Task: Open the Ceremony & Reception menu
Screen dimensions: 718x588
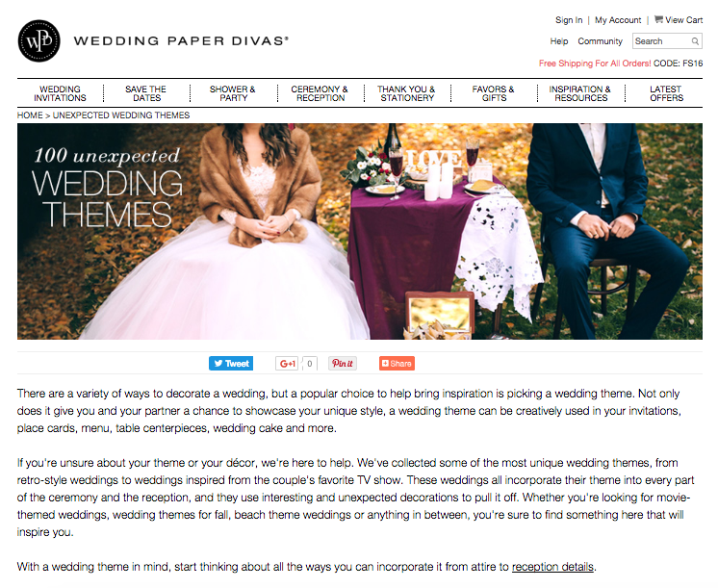Action: pos(320,93)
